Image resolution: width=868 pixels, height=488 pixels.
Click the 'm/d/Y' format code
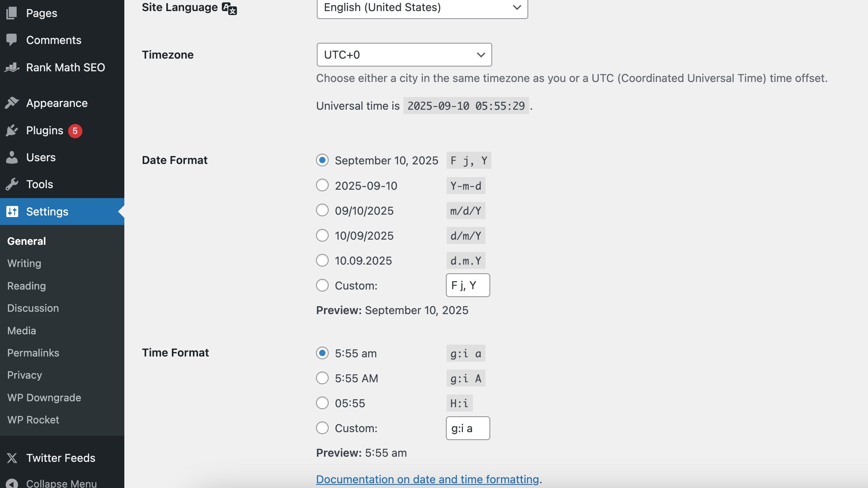point(466,211)
